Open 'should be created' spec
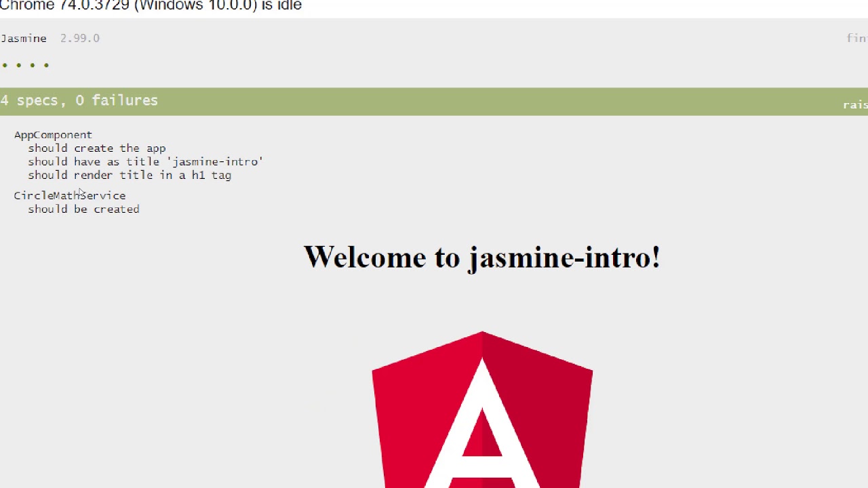Screen dimensions: 868x488 click(x=83, y=209)
